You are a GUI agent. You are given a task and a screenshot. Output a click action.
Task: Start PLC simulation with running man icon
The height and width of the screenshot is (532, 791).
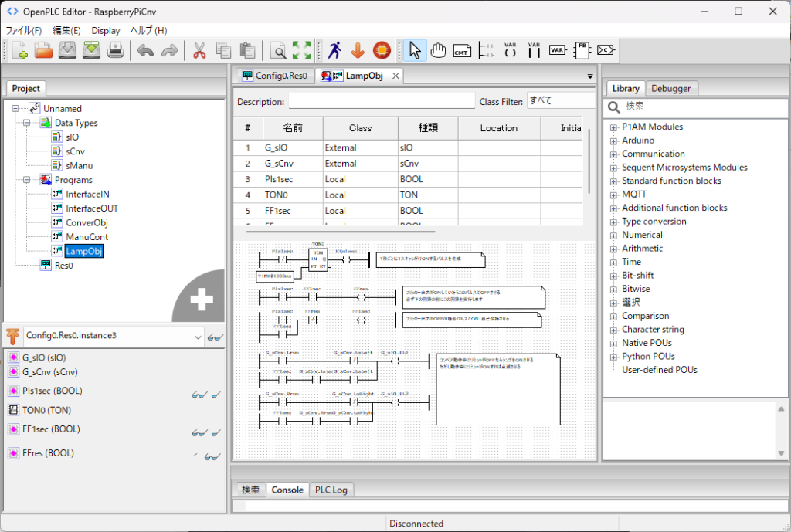(x=334, y=50)
